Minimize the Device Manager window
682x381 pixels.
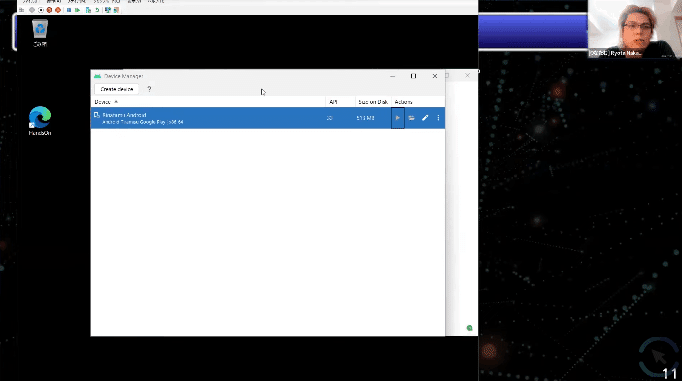pos(392,76)
